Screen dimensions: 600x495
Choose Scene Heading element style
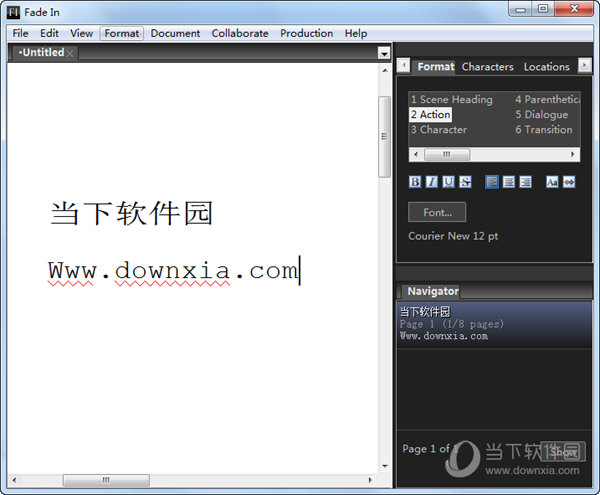click(452, 99)
